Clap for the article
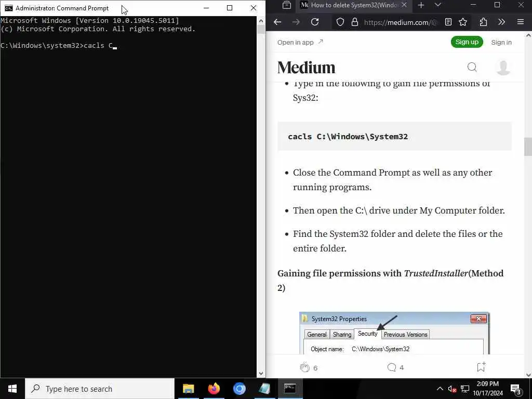The image size is (532, 399). pos(304,367)
